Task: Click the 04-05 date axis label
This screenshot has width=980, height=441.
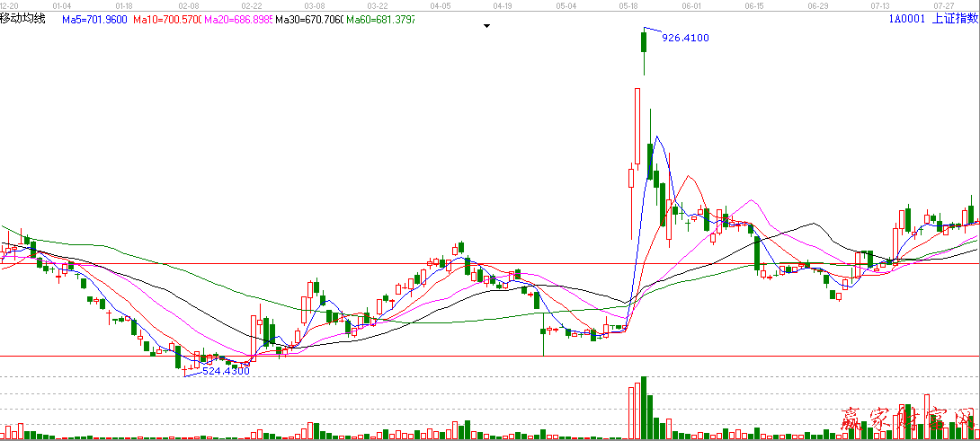Action: tap(441, 5)
